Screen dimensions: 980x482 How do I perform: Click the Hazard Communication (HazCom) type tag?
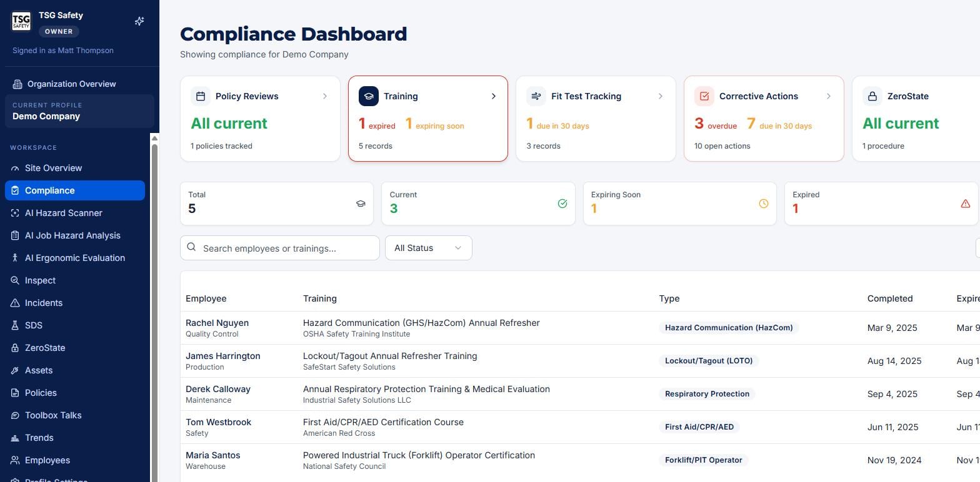(x=729, y=328)
